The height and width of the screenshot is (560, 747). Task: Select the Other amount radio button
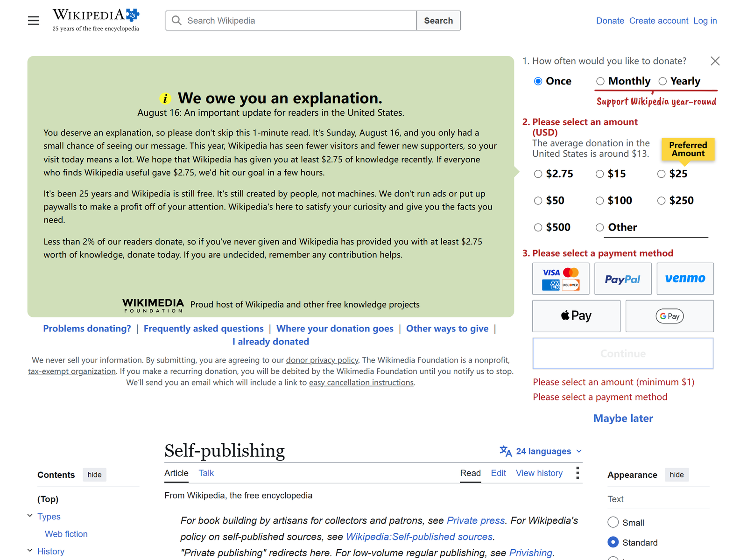[x=599, y=227]
